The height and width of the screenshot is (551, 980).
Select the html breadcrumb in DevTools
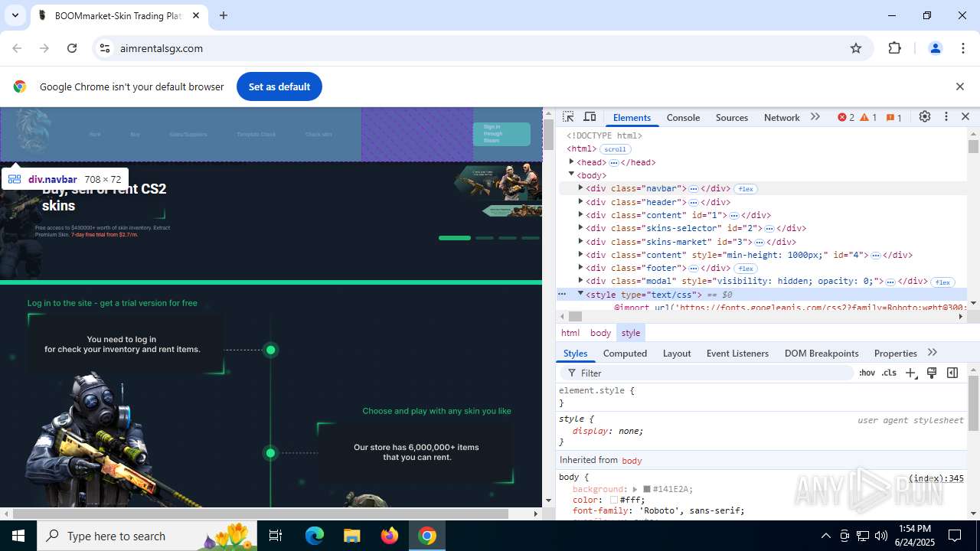pyautogui.click(x=570, y=333)
